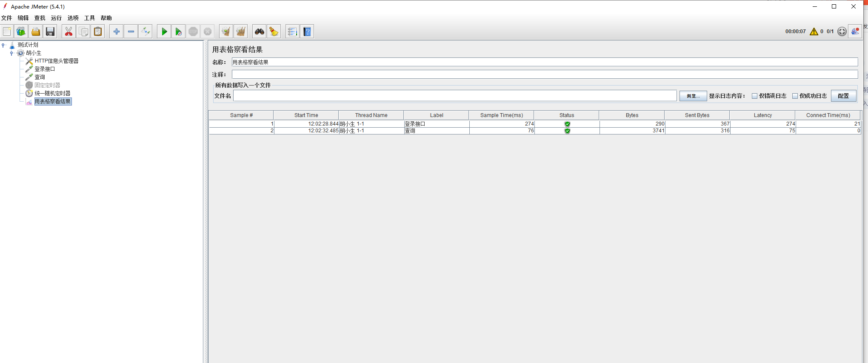Viewport: 868px width, 363px height.
Task: Select 登录接口 sampler in the tree
Action: pos(45,69)
